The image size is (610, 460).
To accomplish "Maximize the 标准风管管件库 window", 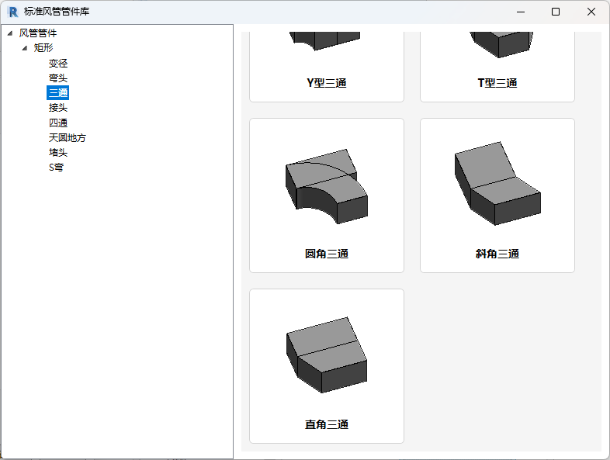I will point(555,12).
